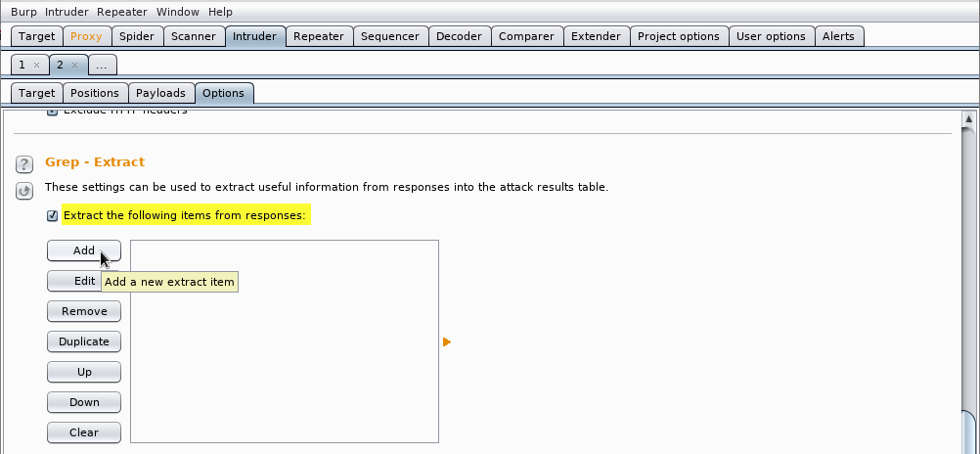Click the Duplicate button

[84, 342]
